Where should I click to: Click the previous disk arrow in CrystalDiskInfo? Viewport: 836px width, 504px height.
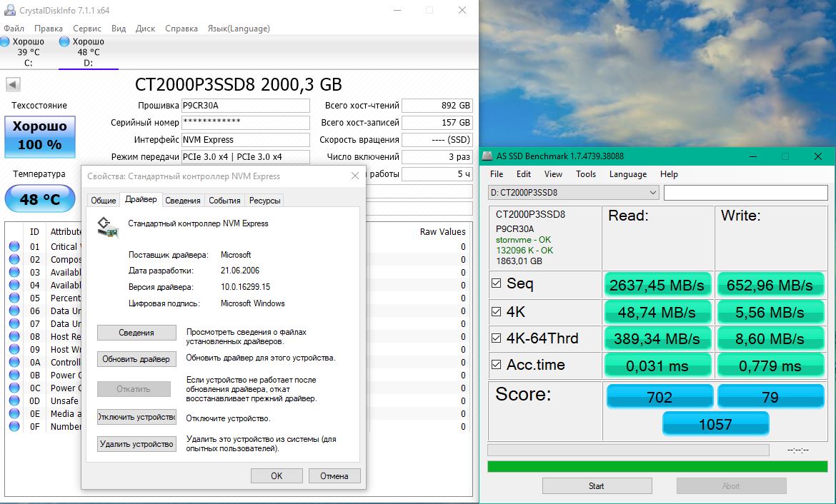14,84
